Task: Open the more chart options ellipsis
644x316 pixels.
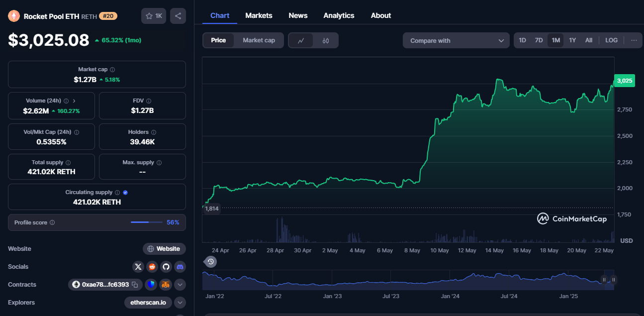Action: pos(634,40)
